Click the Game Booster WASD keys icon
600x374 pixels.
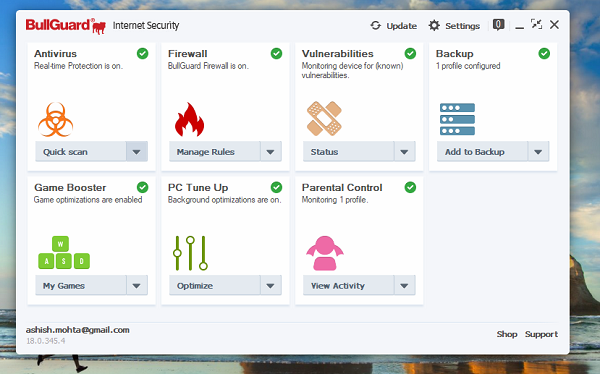[64, 253]
